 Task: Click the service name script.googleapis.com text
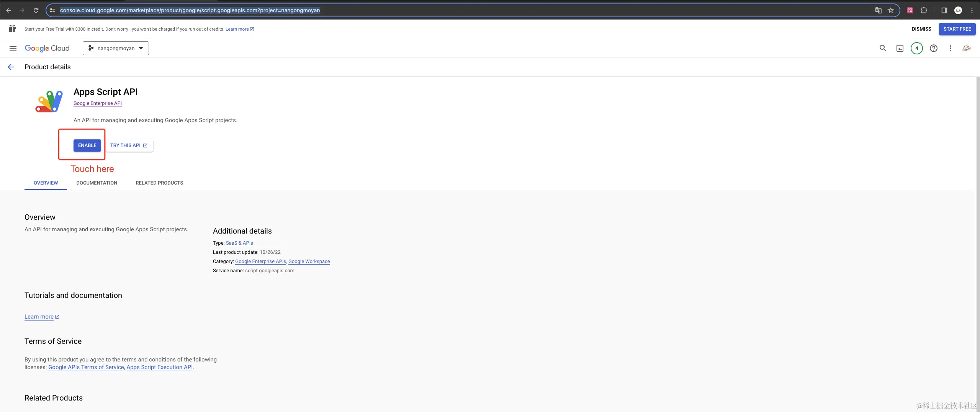point(270,271)
